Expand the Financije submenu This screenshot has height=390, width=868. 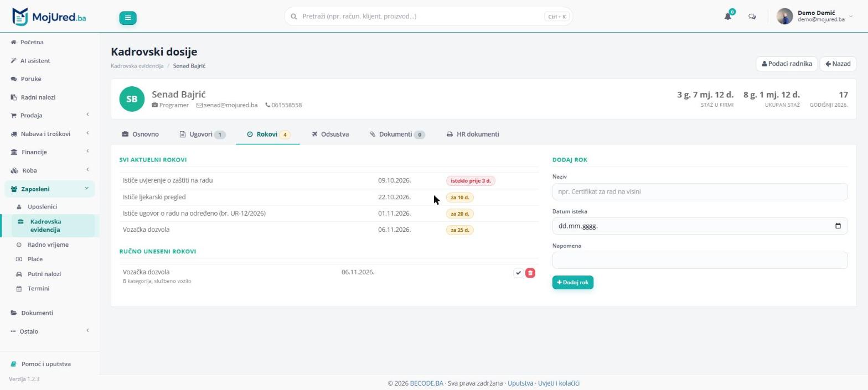49,152
